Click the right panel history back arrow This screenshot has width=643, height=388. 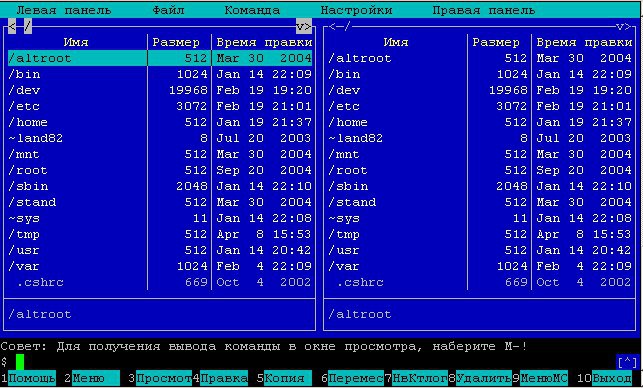click(333, 27)
